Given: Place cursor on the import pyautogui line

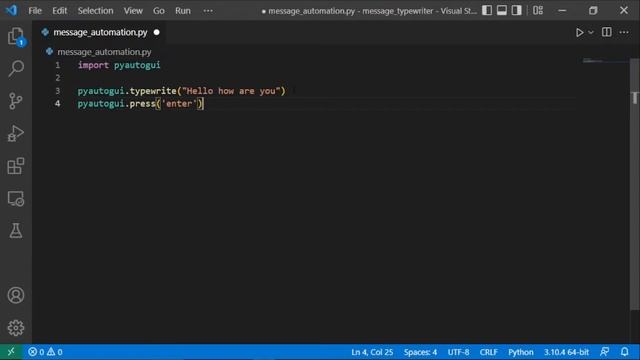Looking at the screenshot, I should click(x=119, y=65).
